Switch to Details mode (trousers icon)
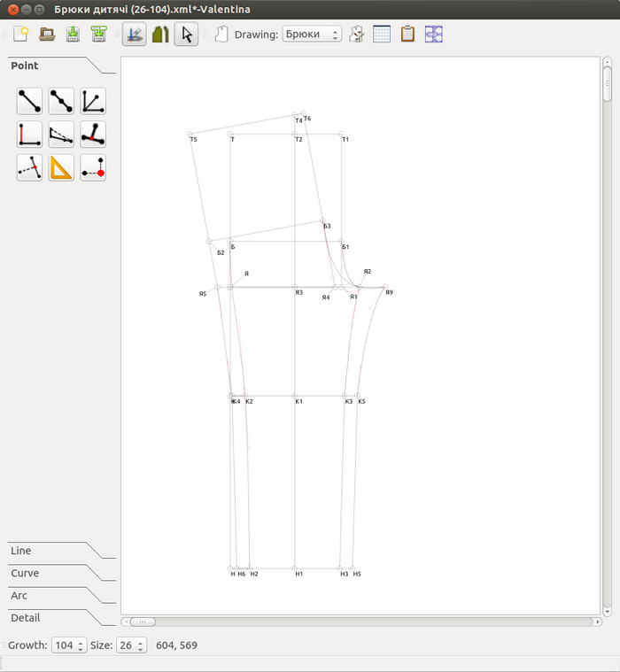Viewport: 620px width, 672px height. pos(160,34)
